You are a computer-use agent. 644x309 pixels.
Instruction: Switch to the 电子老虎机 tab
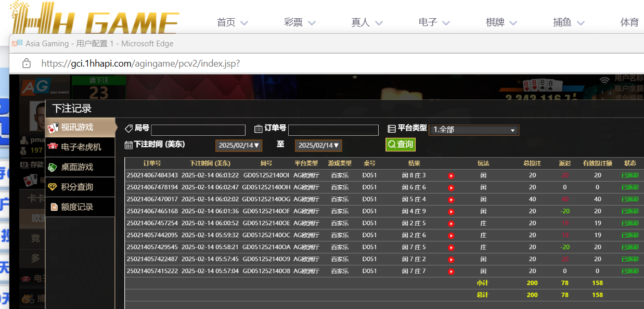(x=80, y=147)
